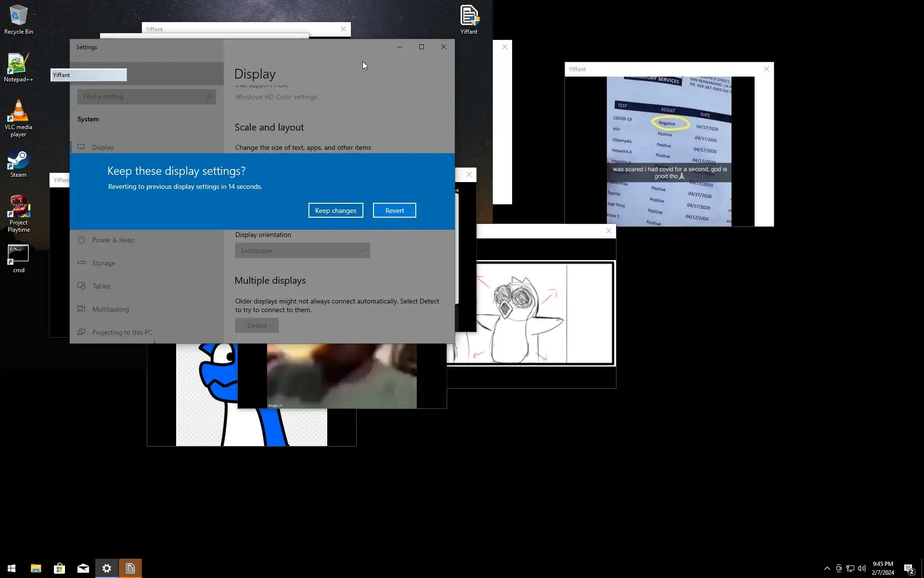The height and width of the screenshot is (578, 924).
Task: Select Power & sleep settings category
Action: (x=113, y=240)
